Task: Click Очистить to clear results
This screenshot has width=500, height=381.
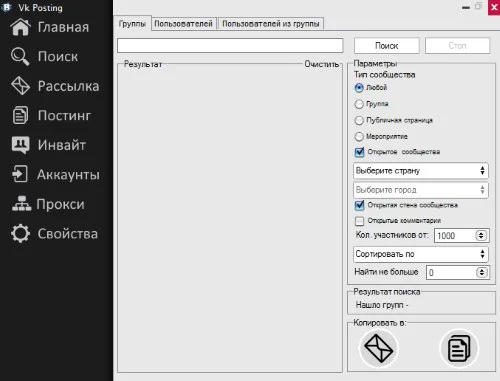Action: point(322,64)
